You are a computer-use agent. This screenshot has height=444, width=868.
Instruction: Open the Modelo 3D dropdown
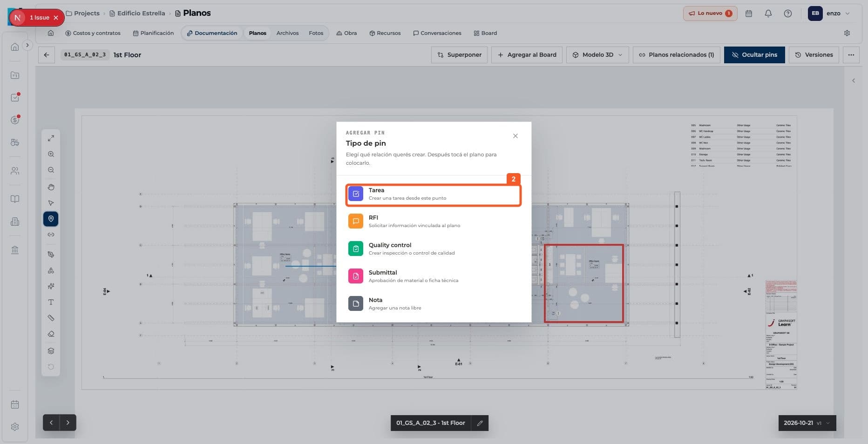point(597,55)
